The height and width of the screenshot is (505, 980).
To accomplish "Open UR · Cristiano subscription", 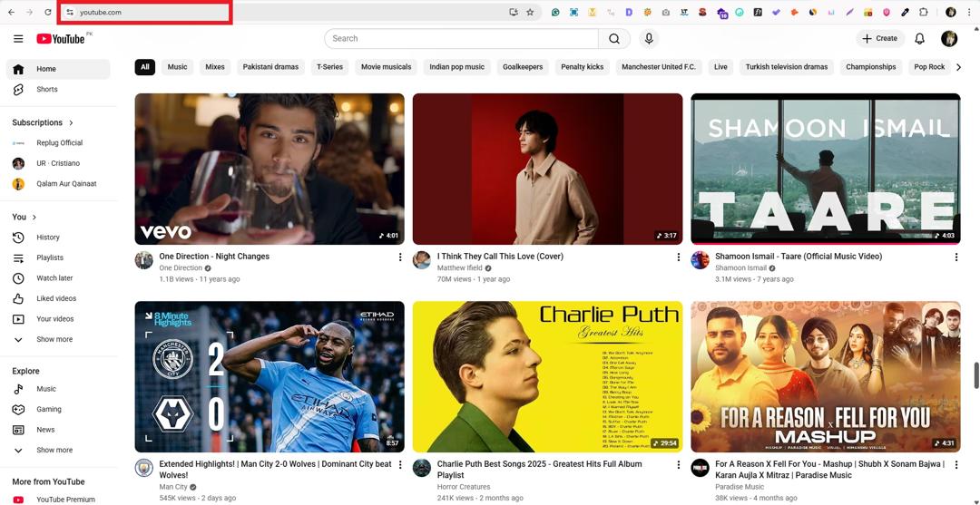I will (58, 163).
